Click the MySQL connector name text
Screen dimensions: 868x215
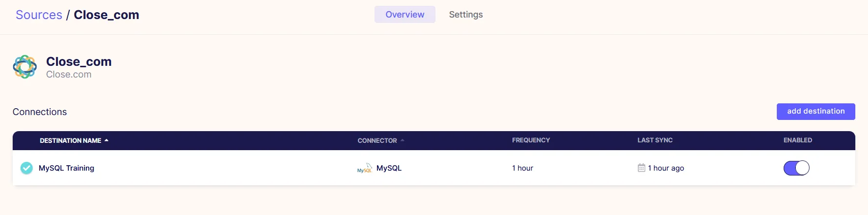point(389,168)
